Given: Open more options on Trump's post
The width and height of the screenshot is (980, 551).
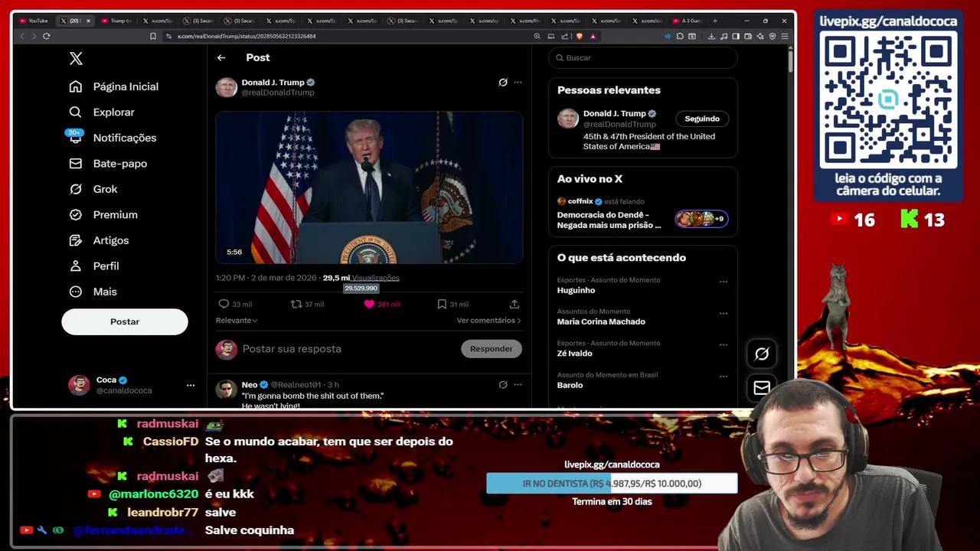Looking at the screenshot, I should pos(518,83).
